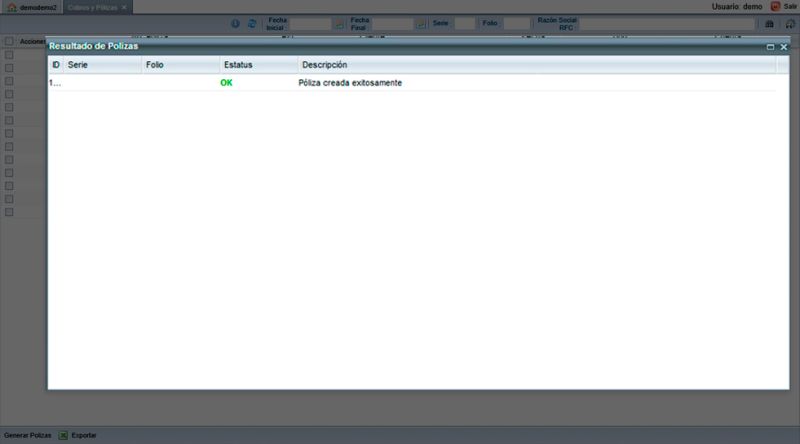Tick the first row checkbox below Acciones header

coord(9,55)
